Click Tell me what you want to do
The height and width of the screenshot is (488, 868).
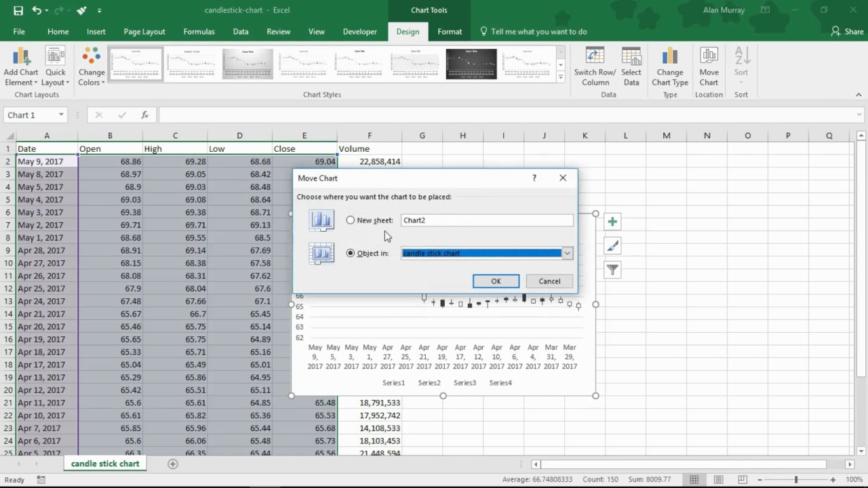pyautogui.click(x=533, y=31)
